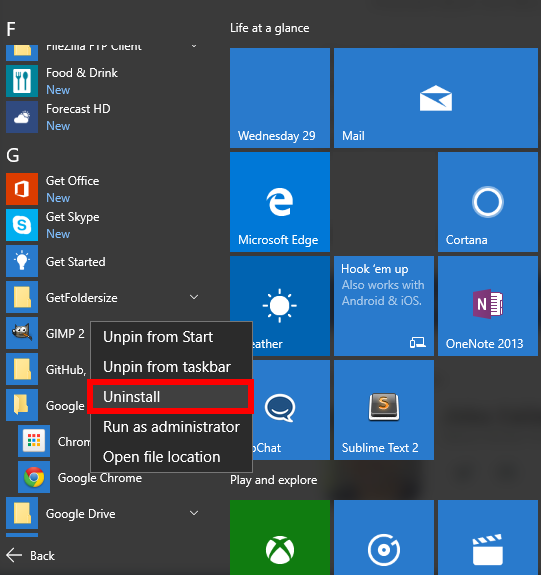Click the G letter group header
The image size is (541, 575).
tap(13, 155)
